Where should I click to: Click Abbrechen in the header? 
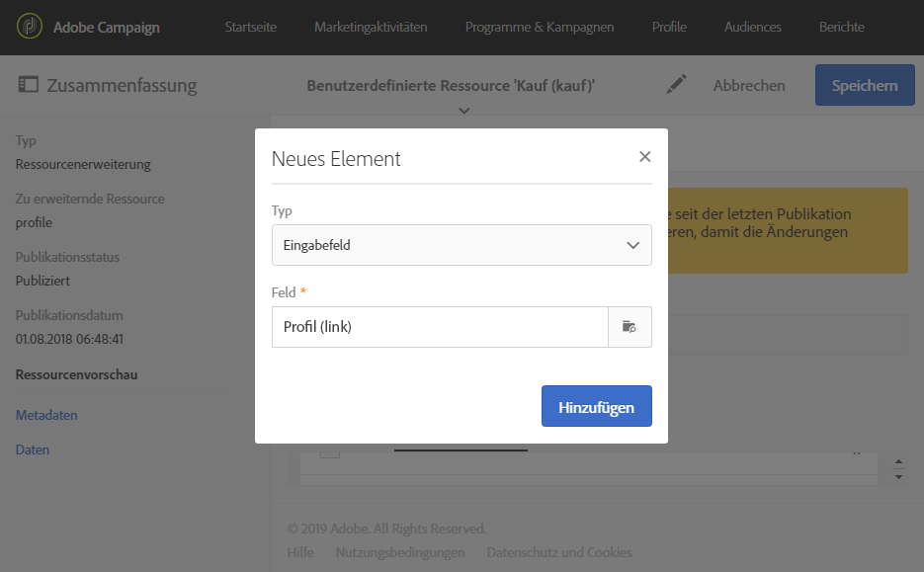[749, 86]
